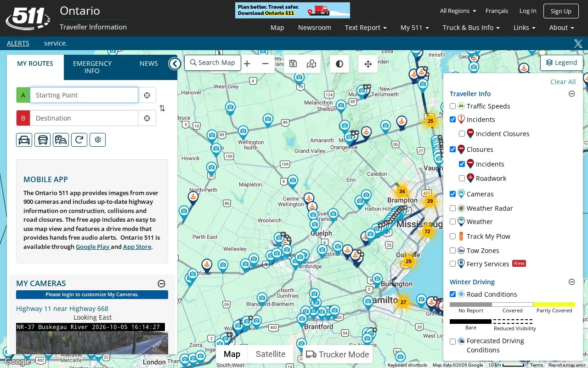Click the map route icon in map toolbar
Viewport: 588px width, 368px height.
click(x=311, y=64)
